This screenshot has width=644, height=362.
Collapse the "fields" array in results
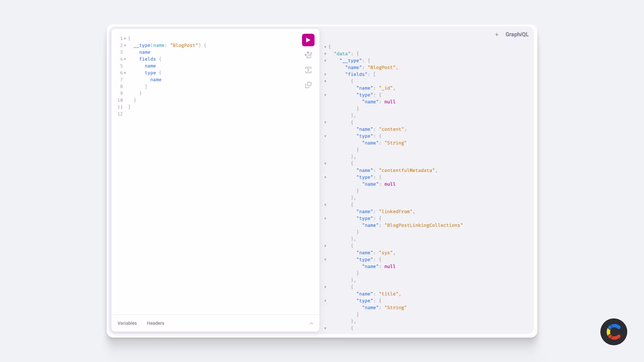(325, 74)
